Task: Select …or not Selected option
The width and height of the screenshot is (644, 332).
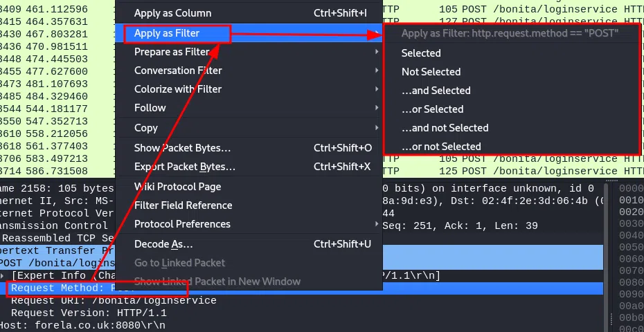Action: 441,147
